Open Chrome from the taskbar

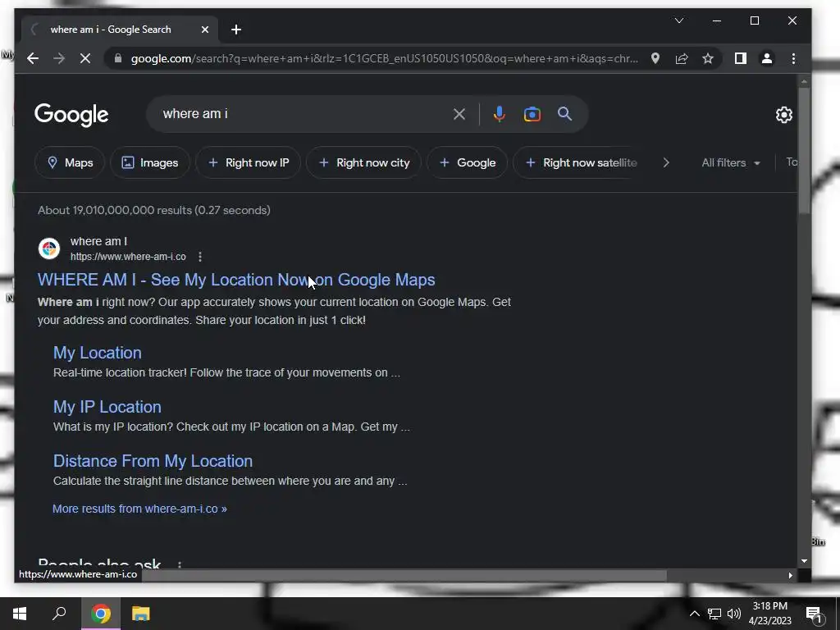(x=101, y=614)
